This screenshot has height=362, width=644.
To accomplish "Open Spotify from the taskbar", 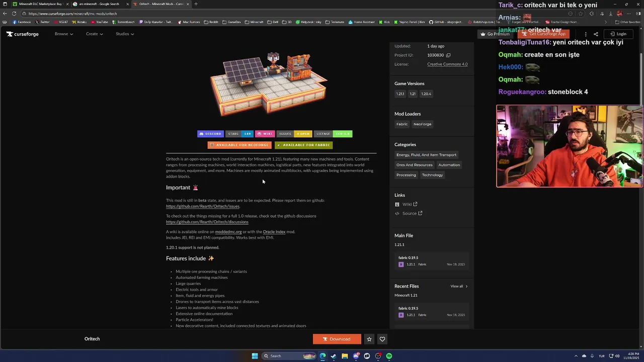I will 389,356.
